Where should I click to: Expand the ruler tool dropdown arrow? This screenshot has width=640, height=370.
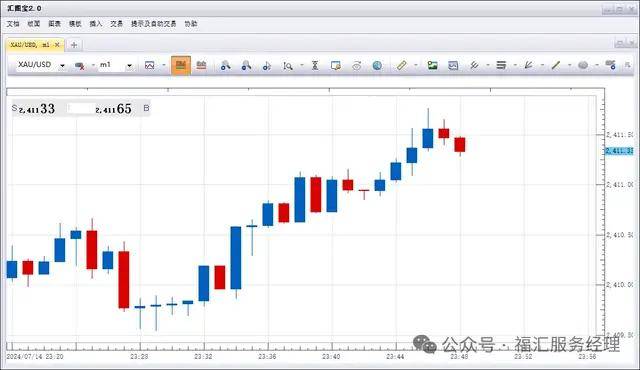pyautogui.click(x=416, y=65)
